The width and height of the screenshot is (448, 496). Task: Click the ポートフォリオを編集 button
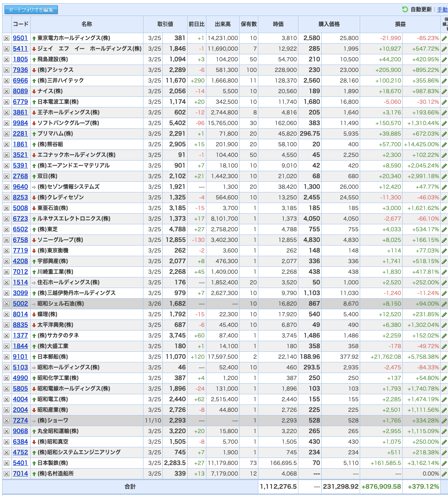coord(31,9)
